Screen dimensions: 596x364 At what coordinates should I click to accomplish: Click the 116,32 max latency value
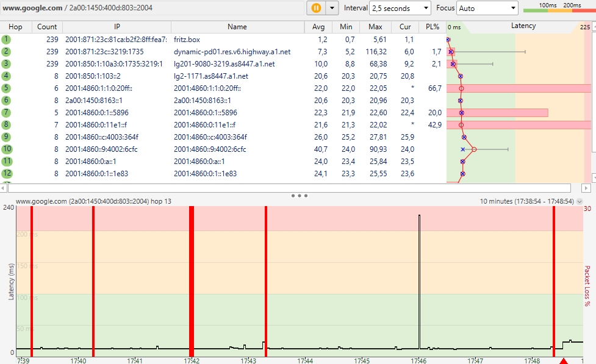pos(376,51)
